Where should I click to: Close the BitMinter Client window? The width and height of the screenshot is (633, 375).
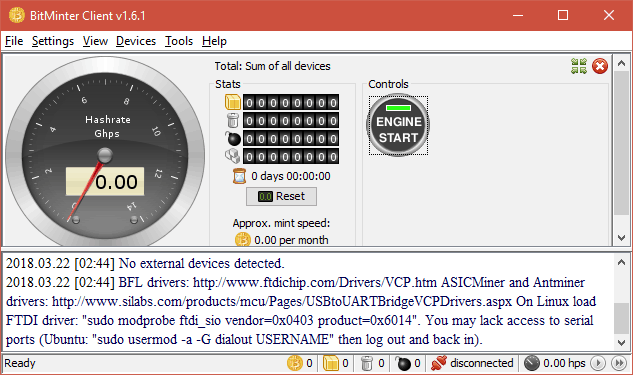coord(608,15)
